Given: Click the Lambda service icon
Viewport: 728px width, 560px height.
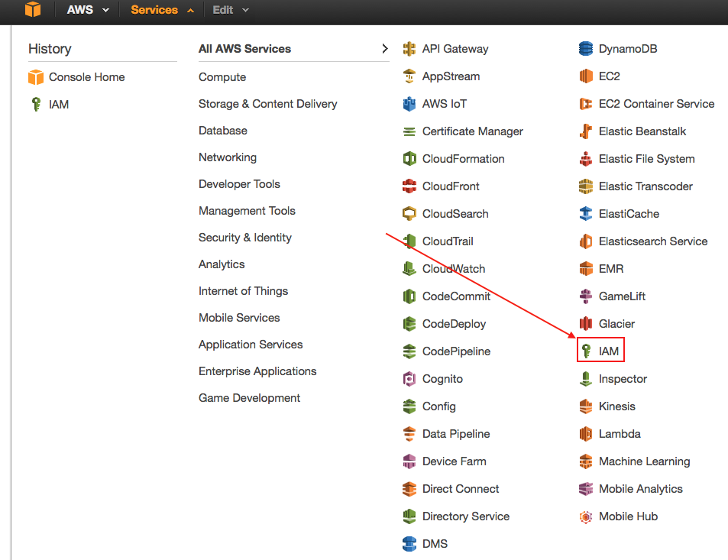Looking at the screenshot, I should [586, 434].
